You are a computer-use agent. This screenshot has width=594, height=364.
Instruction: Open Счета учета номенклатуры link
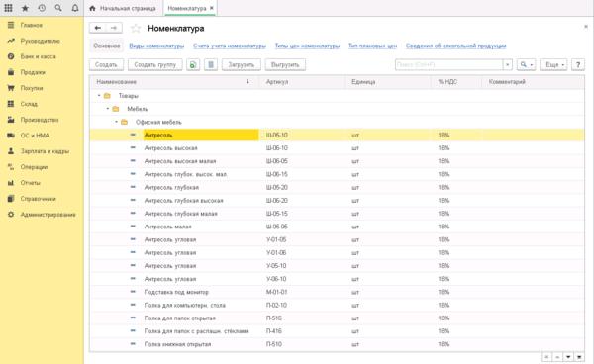[x=230, y=45]
